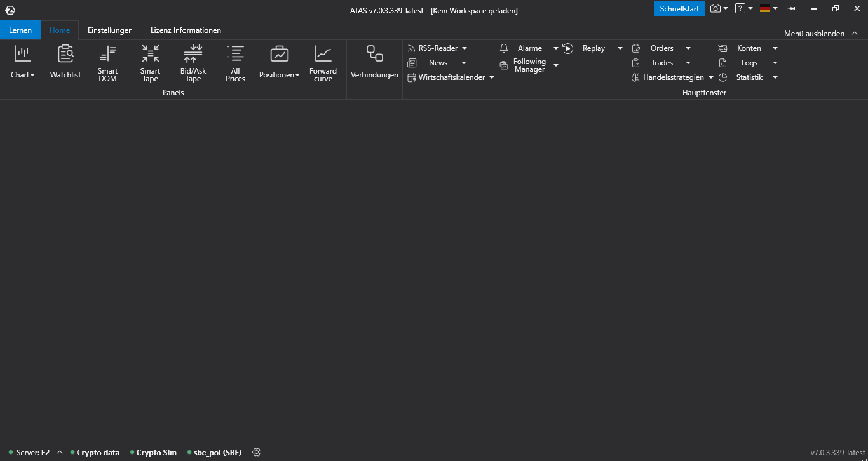Screen dimensions: 868x461
Task: Expand the News dropdown arrow
Action: [464, 63]
